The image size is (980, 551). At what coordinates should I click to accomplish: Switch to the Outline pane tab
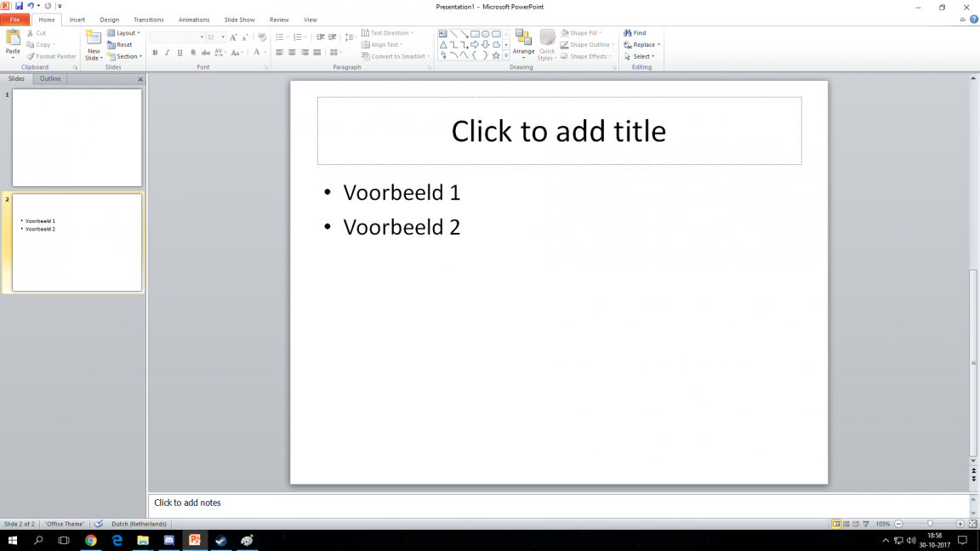click(x=50, y=79)
